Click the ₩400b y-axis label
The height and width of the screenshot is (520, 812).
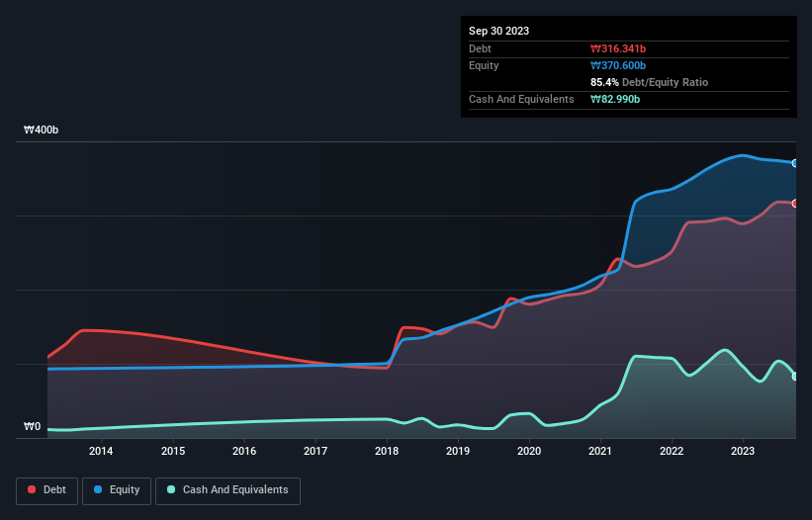(x=41, y=130)
